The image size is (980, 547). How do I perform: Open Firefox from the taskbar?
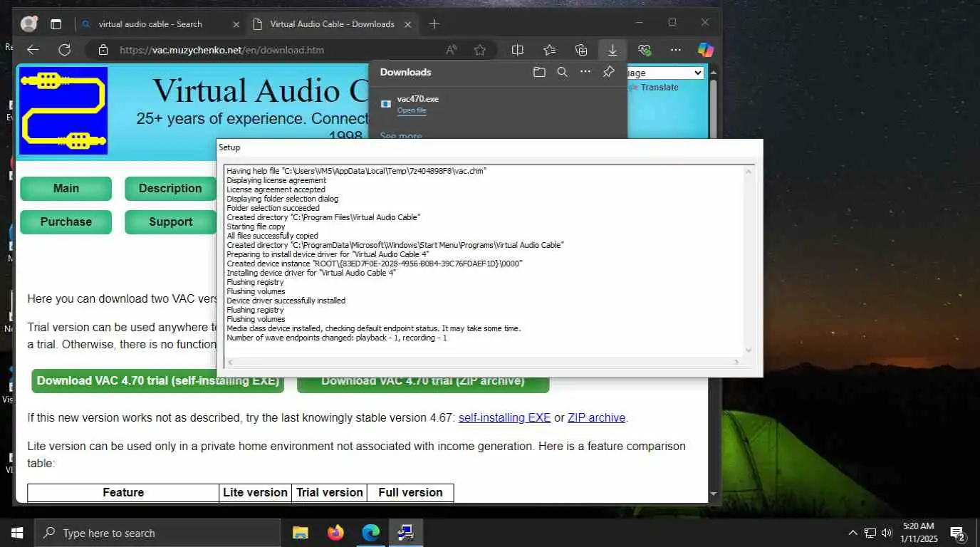pos(335,533)
